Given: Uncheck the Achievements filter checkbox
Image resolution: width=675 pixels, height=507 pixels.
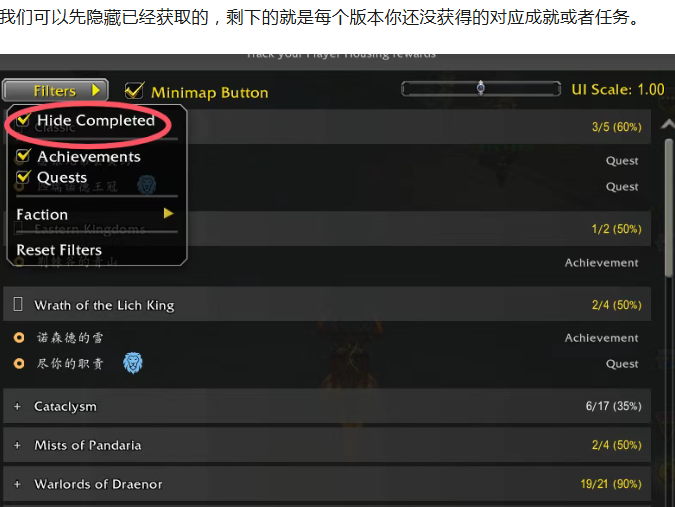Looking at the screenshot, I should 23,156.
